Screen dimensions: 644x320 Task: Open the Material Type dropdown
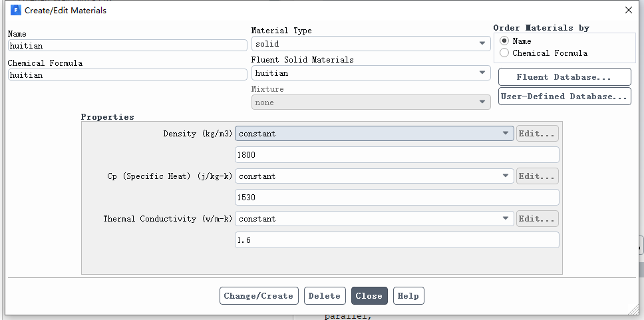pyautogui.click(x=371, y=43)
